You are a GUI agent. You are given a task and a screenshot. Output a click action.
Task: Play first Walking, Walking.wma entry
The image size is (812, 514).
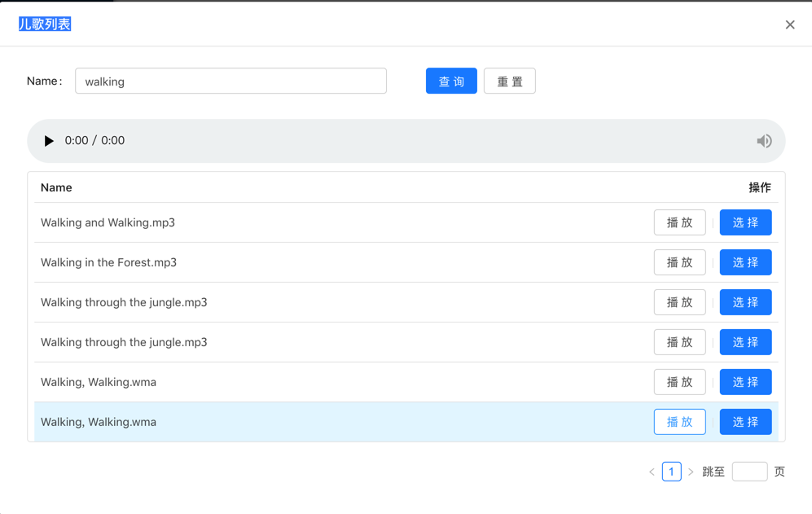click(x=679, y=382)
